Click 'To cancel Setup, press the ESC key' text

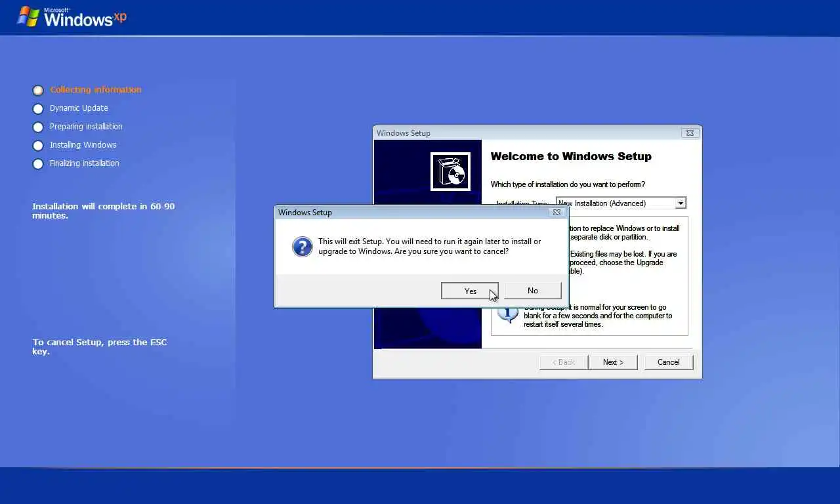(100, 346)
